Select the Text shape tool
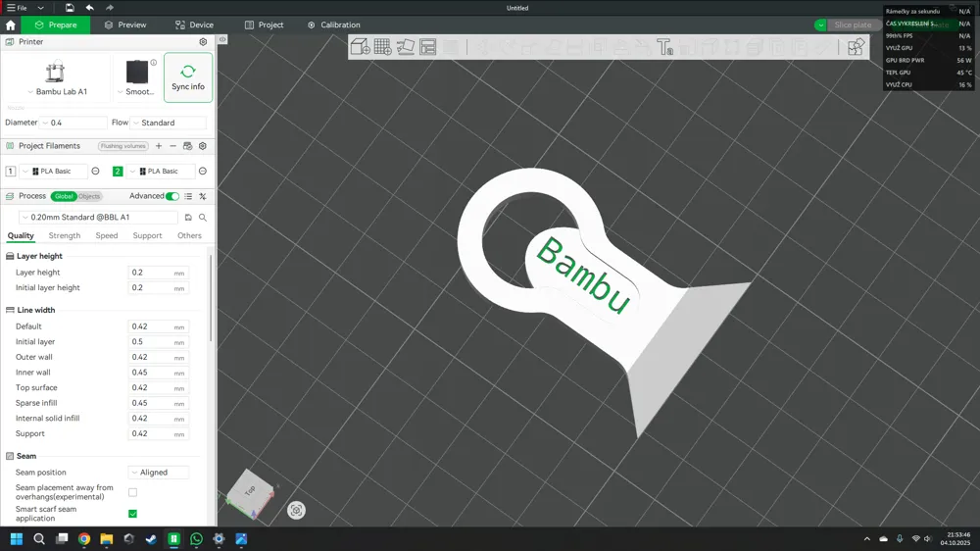980x551 pixels. coord(664,47)
